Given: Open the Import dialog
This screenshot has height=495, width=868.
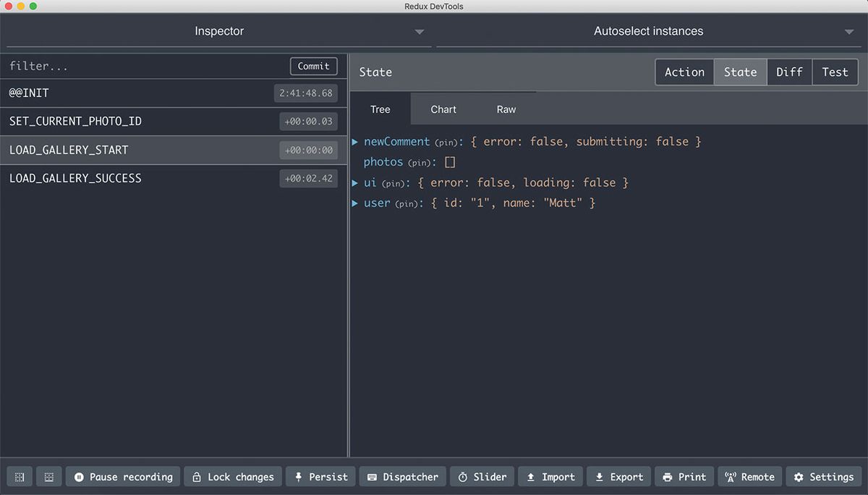Looking at the screenshot, I should (550, 476).
